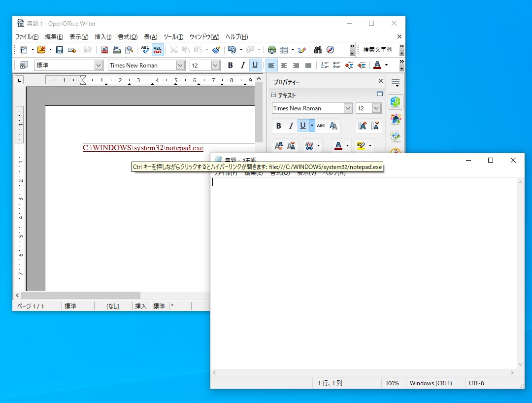532x403 pixels.
Task: Click the strikethrough ABC icon in sidebar
Action: click(321, 126)
